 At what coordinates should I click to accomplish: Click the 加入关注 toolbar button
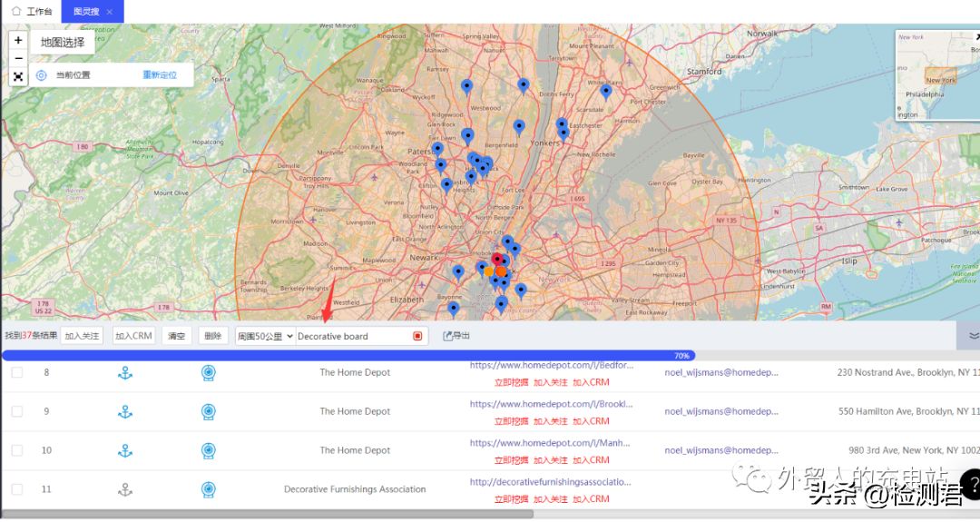tap(82, 336)
